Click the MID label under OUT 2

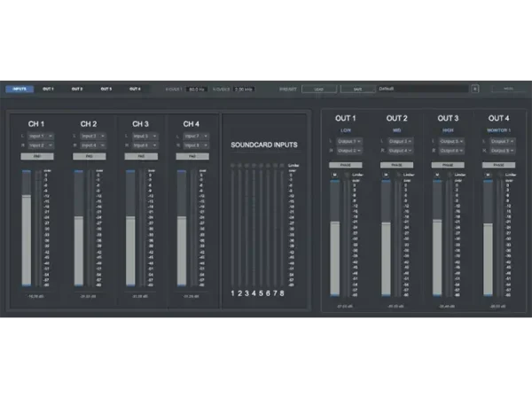(396, 130)
